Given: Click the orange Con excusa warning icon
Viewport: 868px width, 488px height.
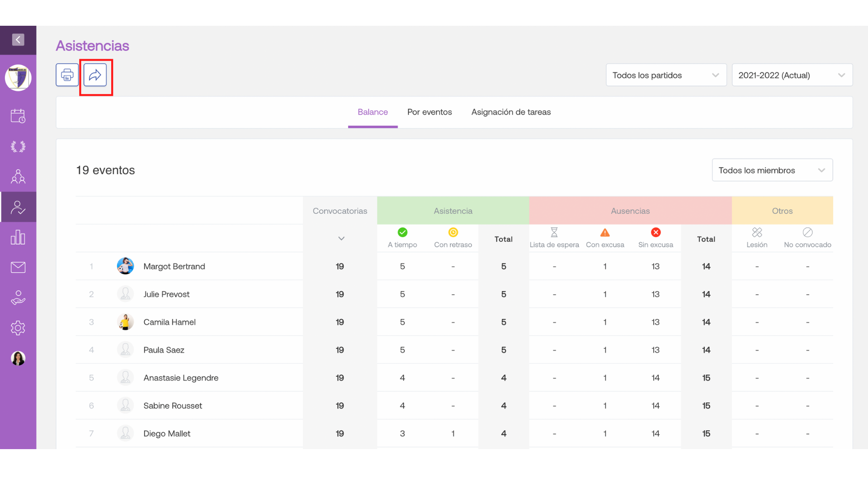Looking at the screenshot, I should pos(605,232).
